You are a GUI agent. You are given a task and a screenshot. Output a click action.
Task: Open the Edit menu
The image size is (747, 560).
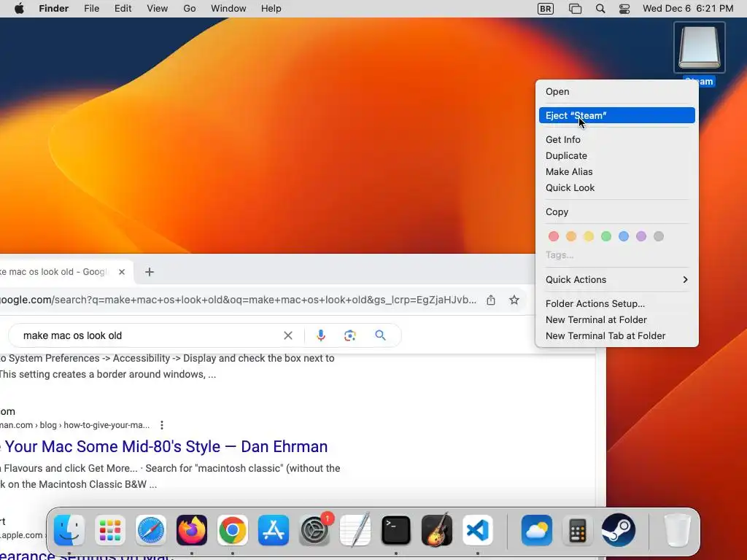coord(123,9)
